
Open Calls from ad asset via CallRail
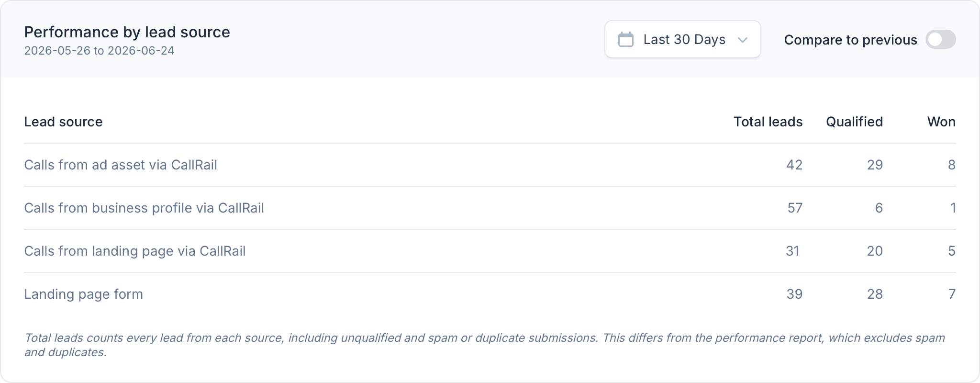(x=121, y=165)
